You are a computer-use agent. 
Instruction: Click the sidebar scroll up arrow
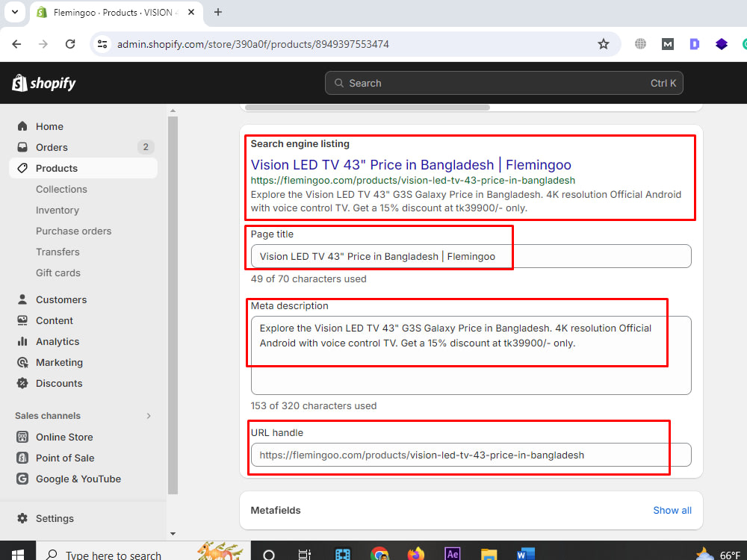click(x=173, y=111)
